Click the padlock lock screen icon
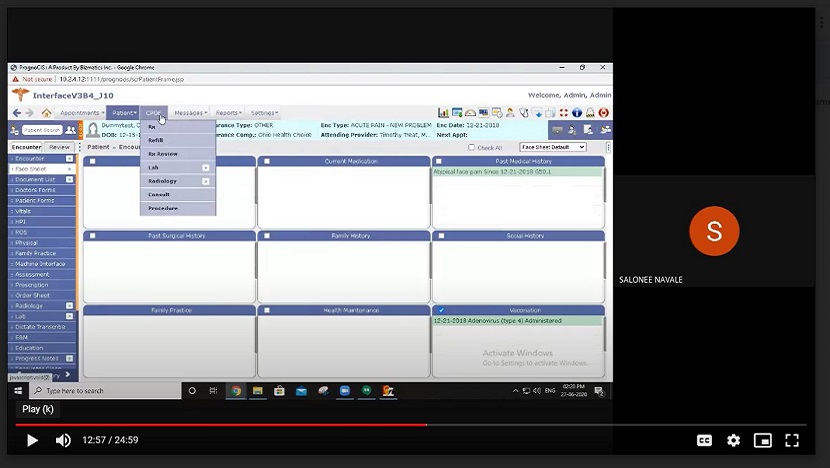This screenshot has width=830, height=468. [x=590, y=112]
